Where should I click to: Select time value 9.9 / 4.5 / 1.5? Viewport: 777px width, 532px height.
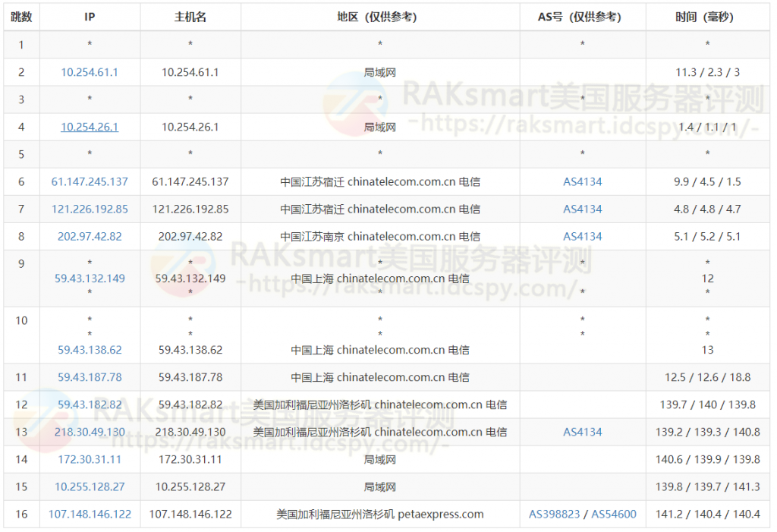708,182
